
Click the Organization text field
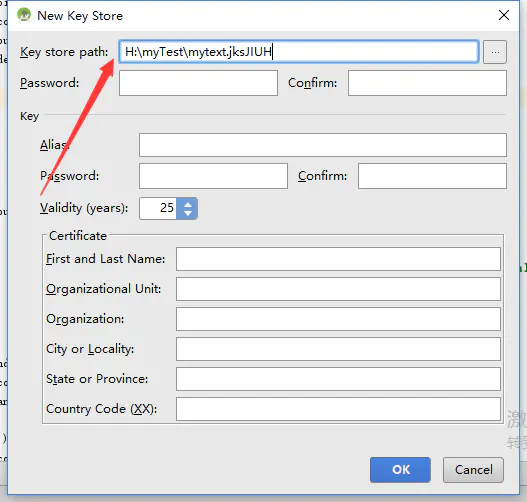tap(338, 319)
